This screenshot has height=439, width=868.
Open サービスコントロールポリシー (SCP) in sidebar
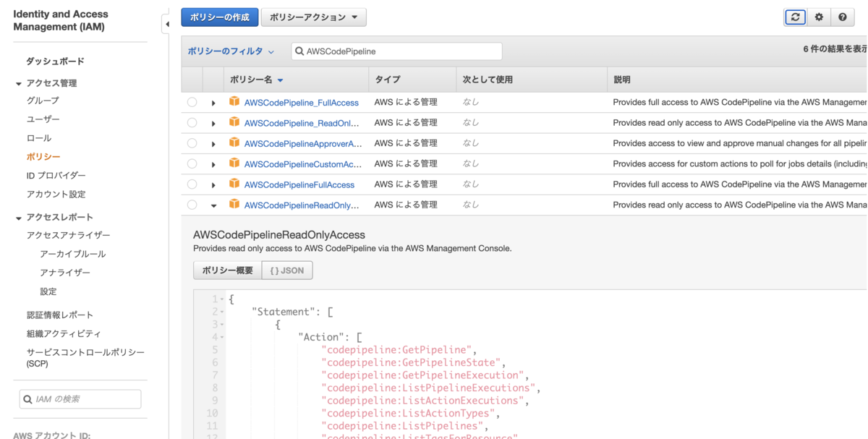[85, 358]
